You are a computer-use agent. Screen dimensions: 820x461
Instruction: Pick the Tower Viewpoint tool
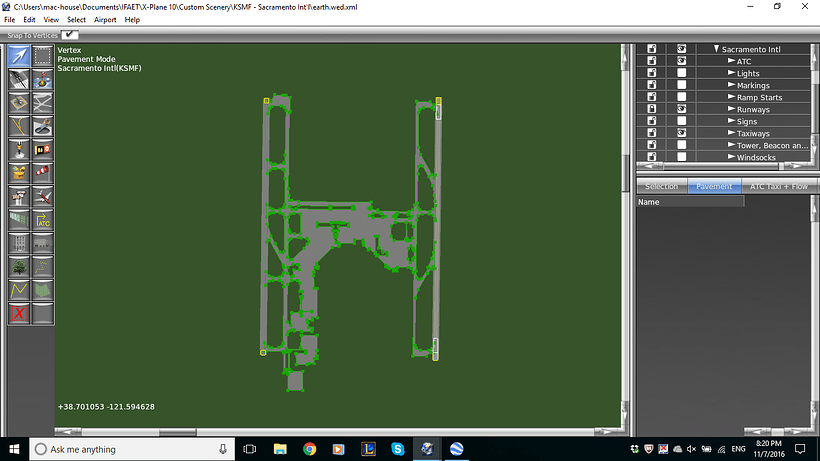[x=19, y=197]
